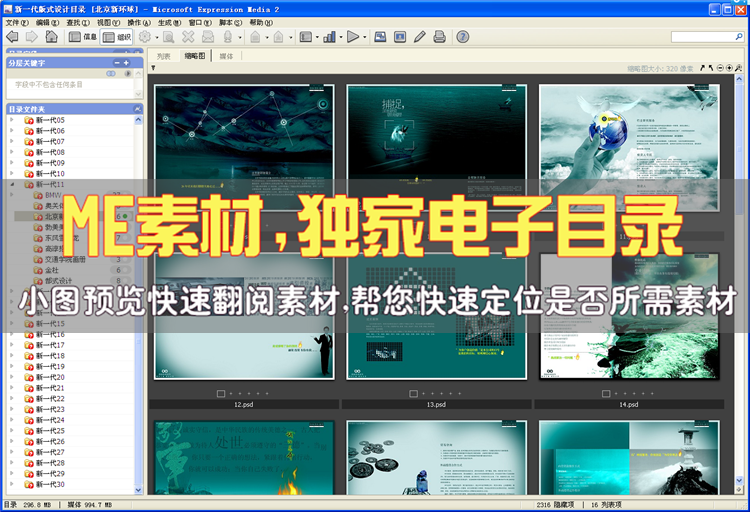Collapse the 新一代11 folder
The width and height of the screenshot is (750, 512).
pos(12,184)
